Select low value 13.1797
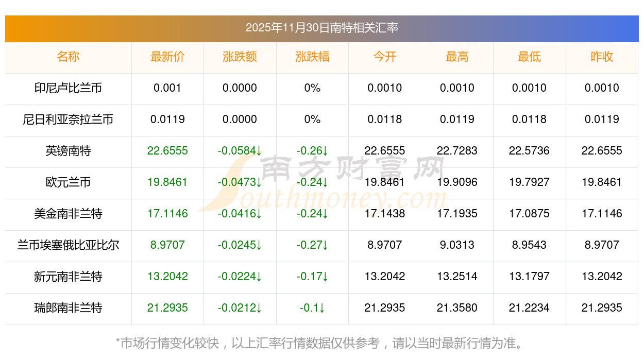The height and width of the screenshot is (359, 644). (x=530, y=277)
